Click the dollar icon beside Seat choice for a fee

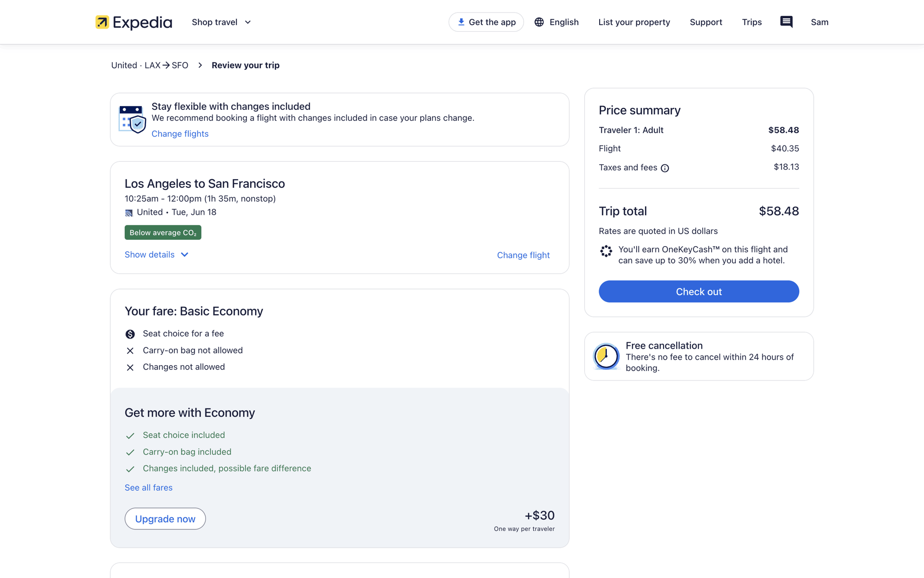coord(130,334)
